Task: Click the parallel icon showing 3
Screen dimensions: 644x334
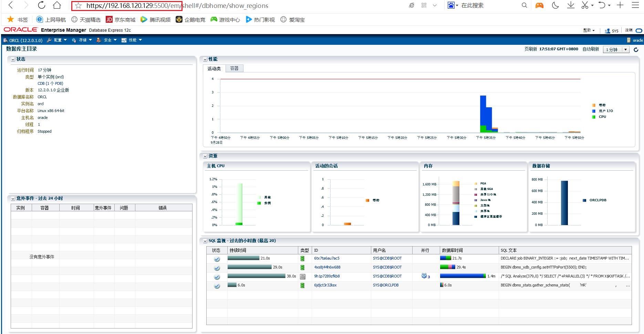Action: coord(426,276)
